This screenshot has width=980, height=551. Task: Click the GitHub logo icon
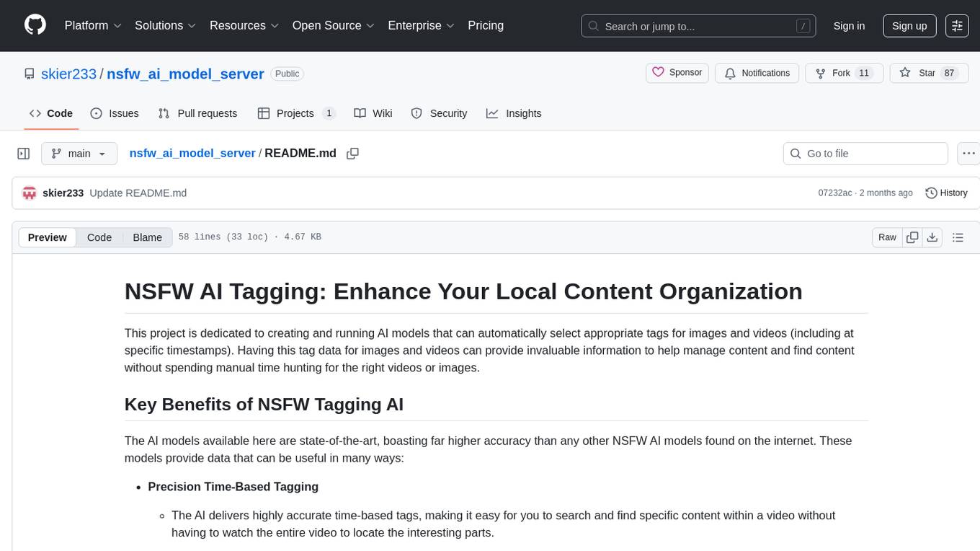[35, 25]
